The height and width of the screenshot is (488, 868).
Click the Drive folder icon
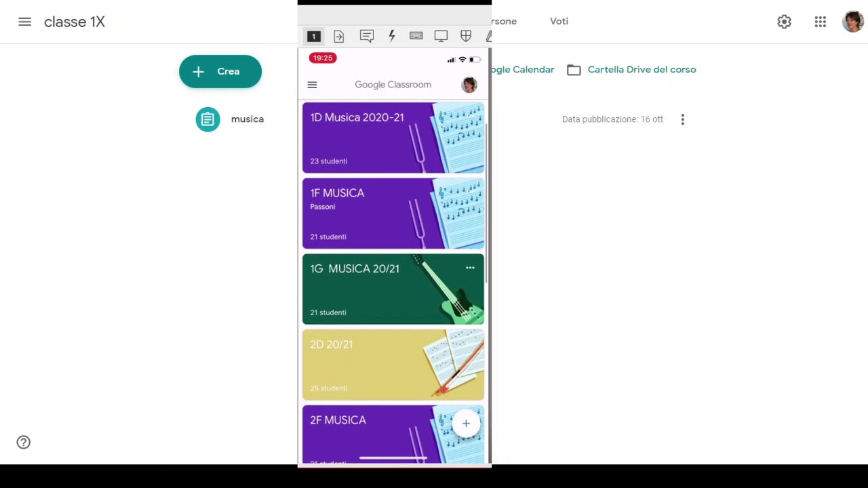point(574,70)
